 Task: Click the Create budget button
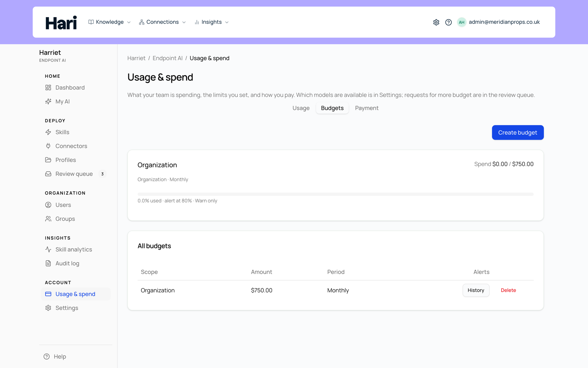pyautogui.click(x=518, y=132)
